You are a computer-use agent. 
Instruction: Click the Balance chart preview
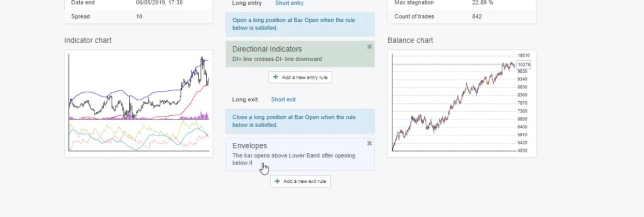461,103
